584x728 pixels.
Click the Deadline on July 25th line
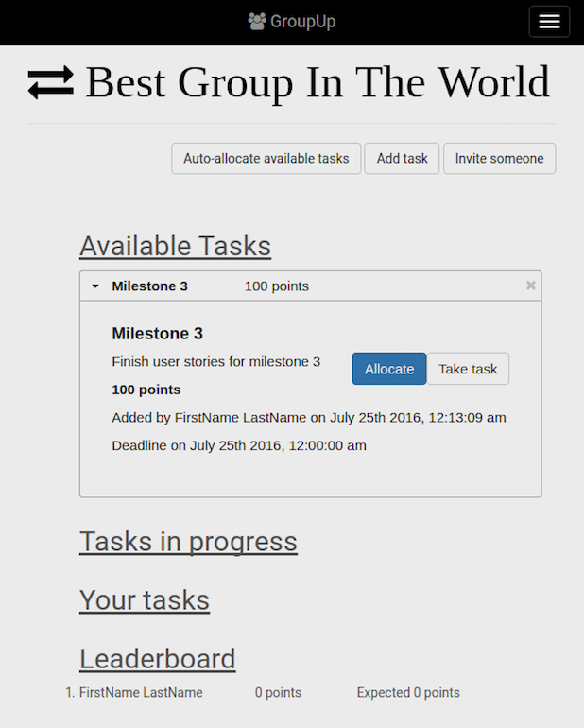239,445
